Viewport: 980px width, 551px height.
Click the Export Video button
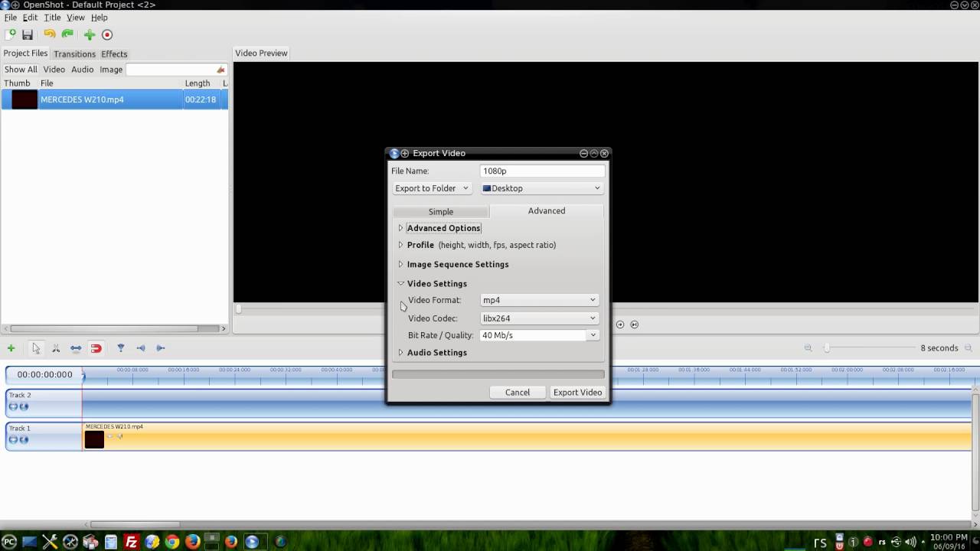coord(577,393)
